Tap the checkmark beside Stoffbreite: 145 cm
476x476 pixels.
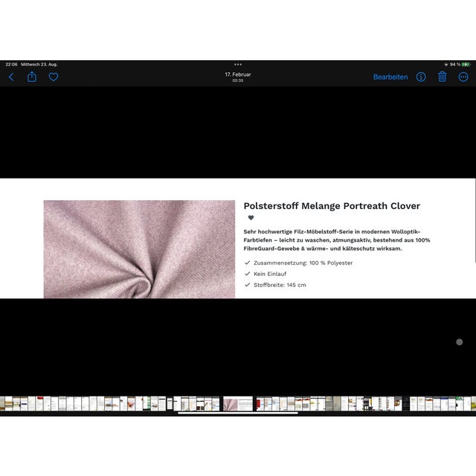point(248,285)
